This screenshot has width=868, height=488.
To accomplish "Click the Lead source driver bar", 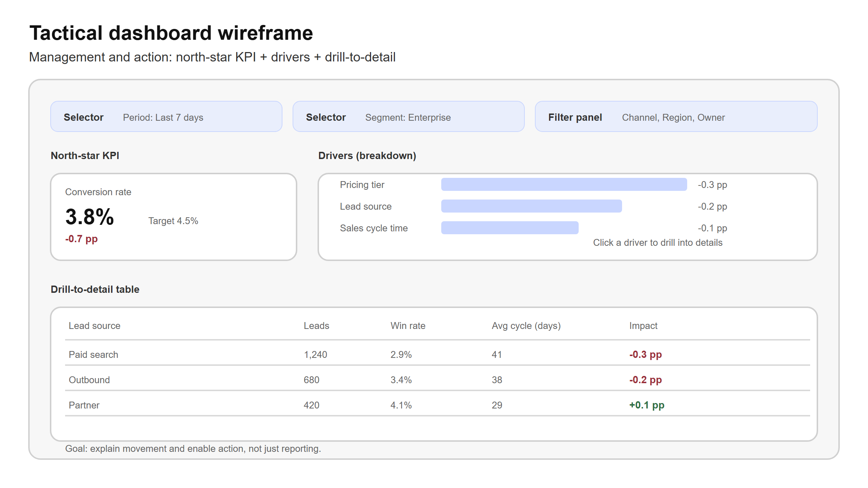I will click(531, 206).
